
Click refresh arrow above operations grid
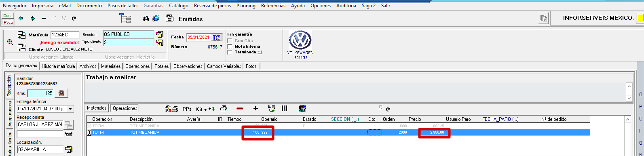pos(388,109)
